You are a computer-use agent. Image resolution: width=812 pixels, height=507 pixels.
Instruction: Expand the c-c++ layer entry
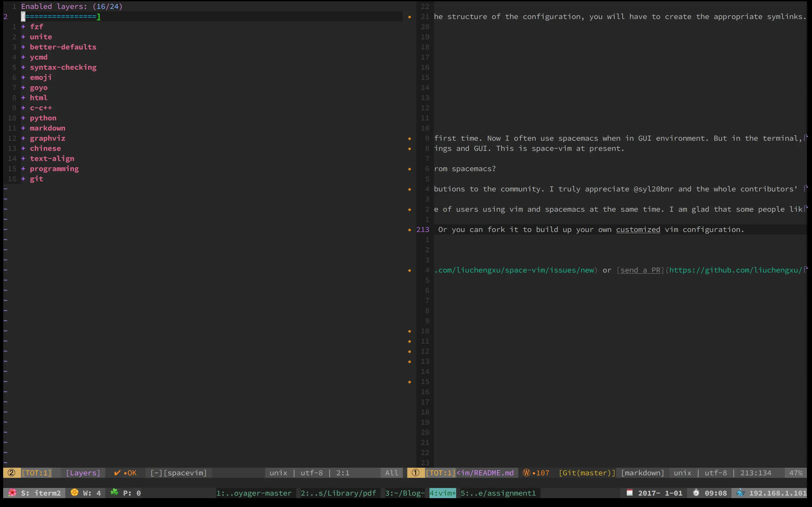pos(41,108)
